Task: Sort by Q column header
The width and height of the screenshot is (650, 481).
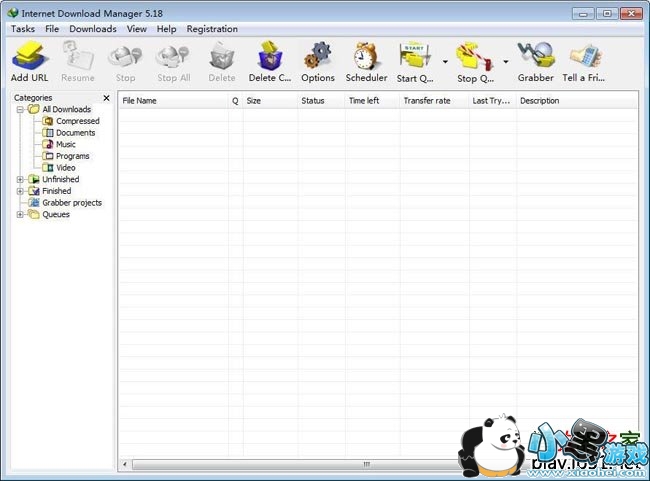Action: coord(235,101)
